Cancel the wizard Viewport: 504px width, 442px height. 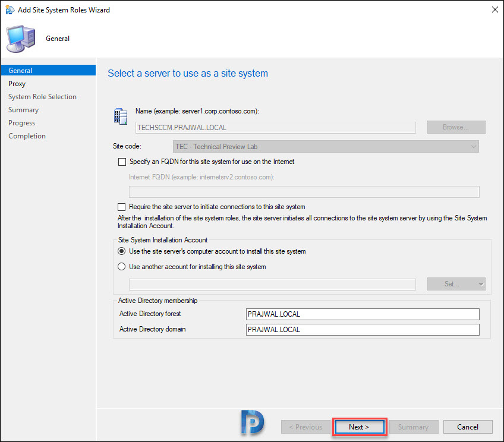click(468, 427)
